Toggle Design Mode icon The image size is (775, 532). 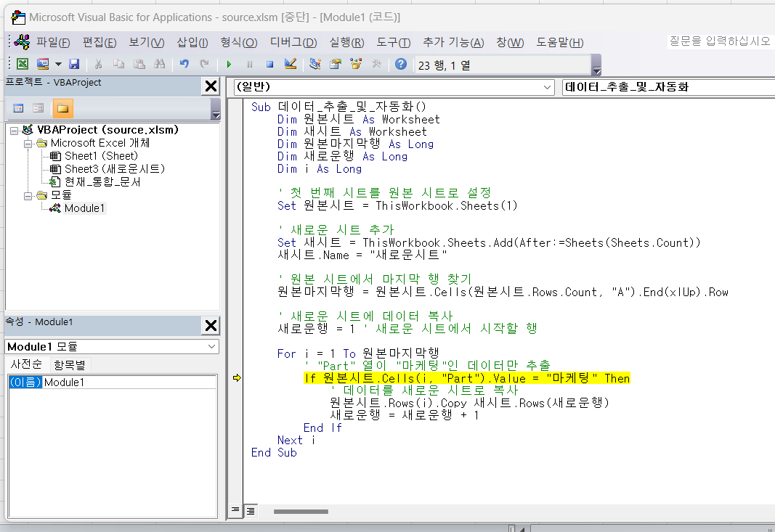click(291, 64)
